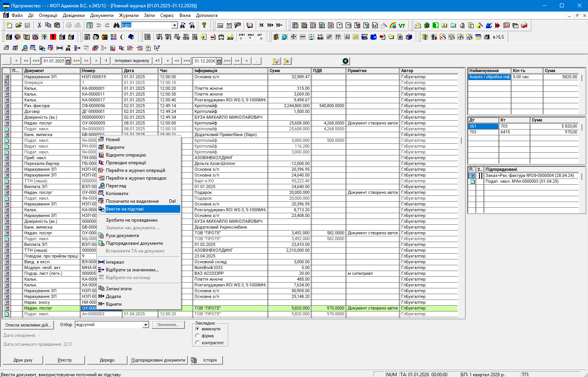Viewport: 588px width, 377px height.
Task: Open help via yellow question mark icon
Action: pos(204,25)
